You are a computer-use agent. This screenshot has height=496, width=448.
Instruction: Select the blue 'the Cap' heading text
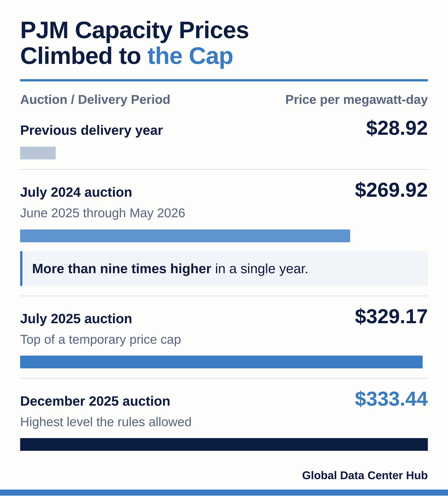pos(190,56)
